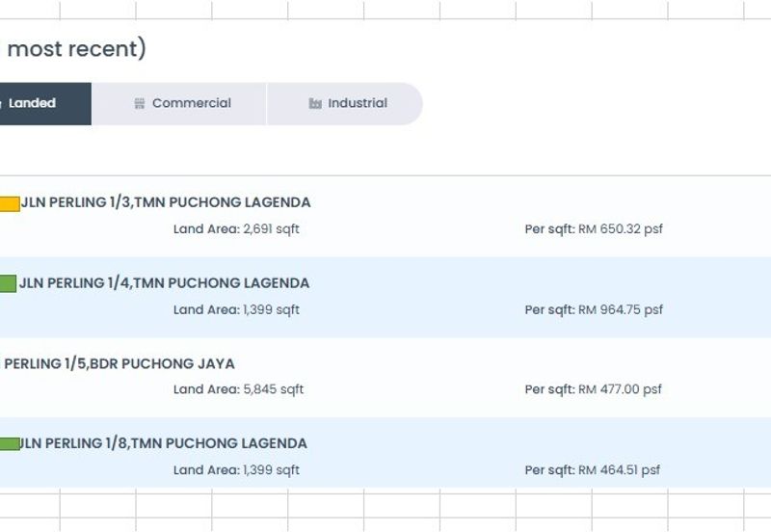Open PERLING 1/5, BDR PUCHONG JAYA listing
The image size is (771, 532).
pos(120,364)
